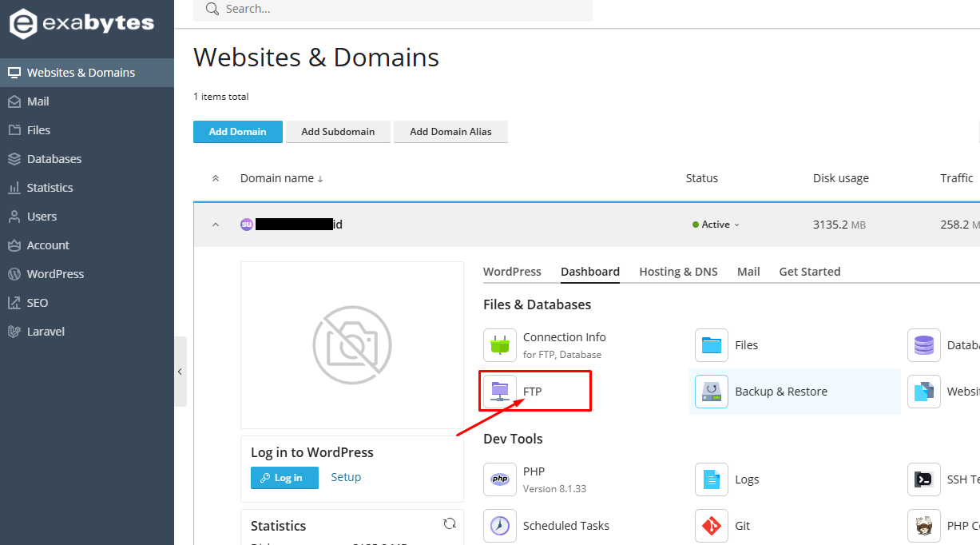Switch to the Mail tab

pyautogui.click(x=748, y=272)
